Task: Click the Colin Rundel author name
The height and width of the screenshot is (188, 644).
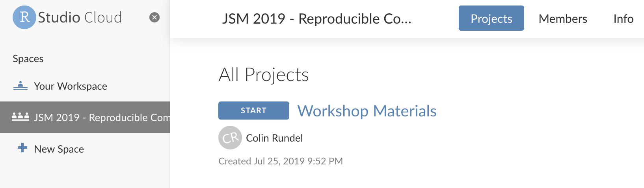Action: pos(274,138)
